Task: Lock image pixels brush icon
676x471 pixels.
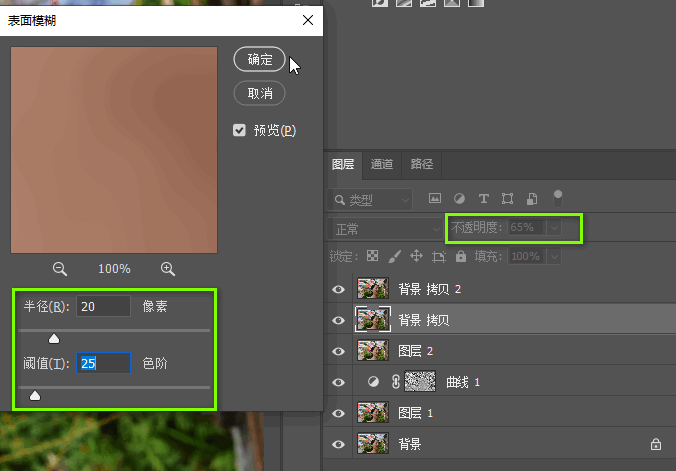Action: [x=394, y=256]
